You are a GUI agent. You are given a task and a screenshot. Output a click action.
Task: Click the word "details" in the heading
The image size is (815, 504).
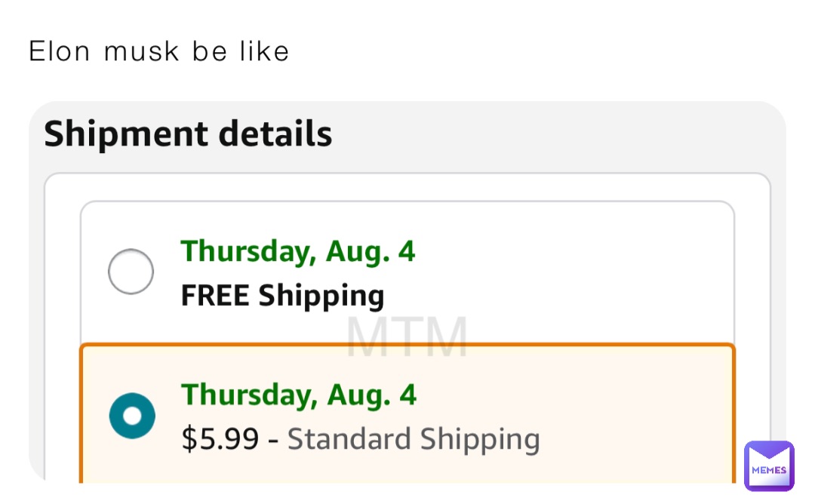click(x=275, y=134)
